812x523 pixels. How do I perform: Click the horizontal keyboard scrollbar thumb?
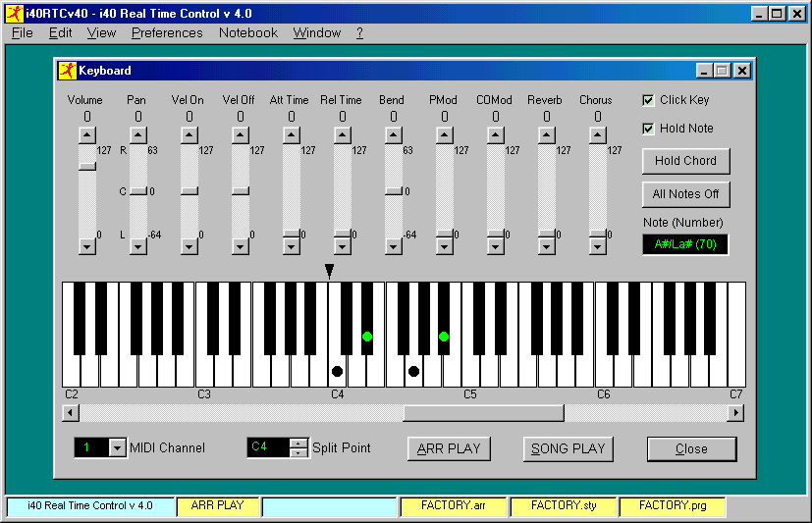(x=483, y=413)
